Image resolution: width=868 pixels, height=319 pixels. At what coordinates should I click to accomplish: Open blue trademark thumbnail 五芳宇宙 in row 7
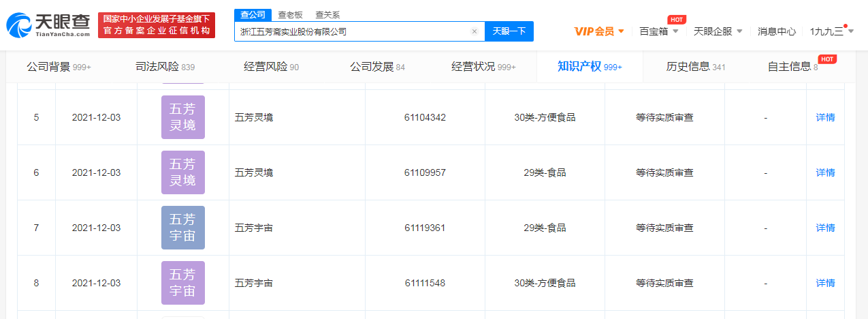click(x=183, y=228)
